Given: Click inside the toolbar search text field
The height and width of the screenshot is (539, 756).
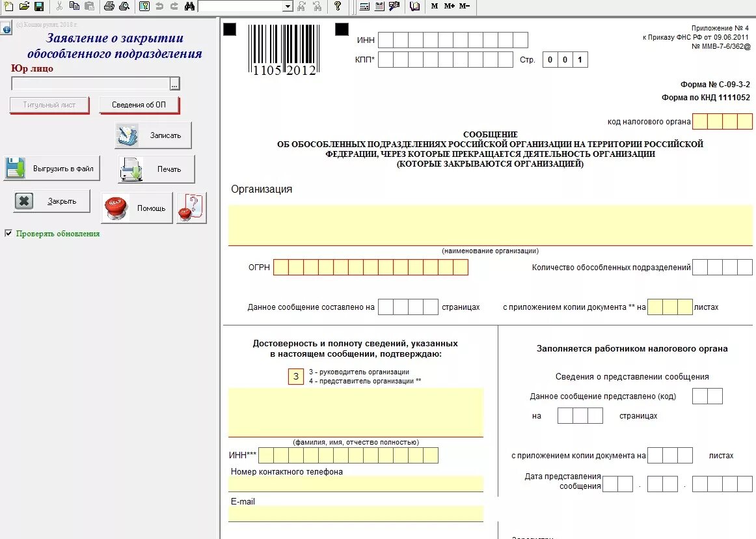Looking at the screenshot, I should (x=241, y=7).
